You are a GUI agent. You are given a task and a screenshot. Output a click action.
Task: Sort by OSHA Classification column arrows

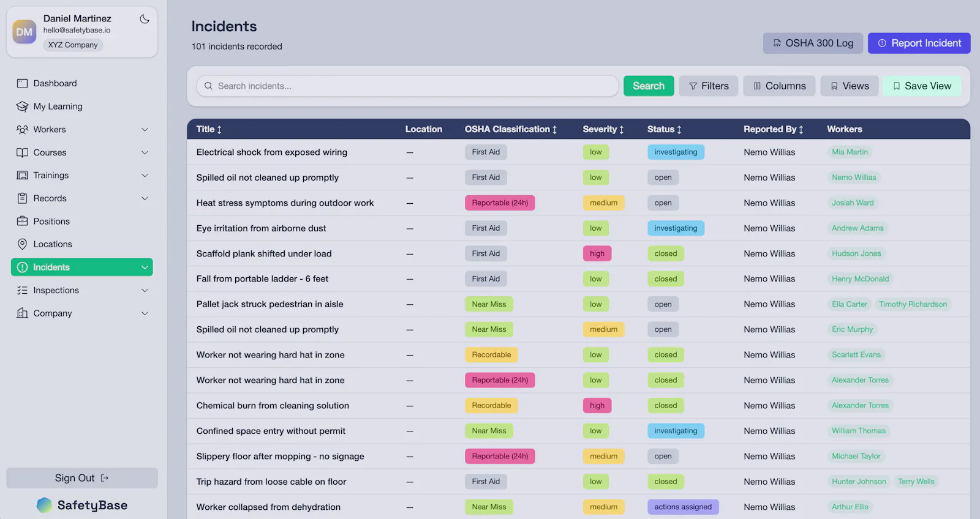coord(555,129)
